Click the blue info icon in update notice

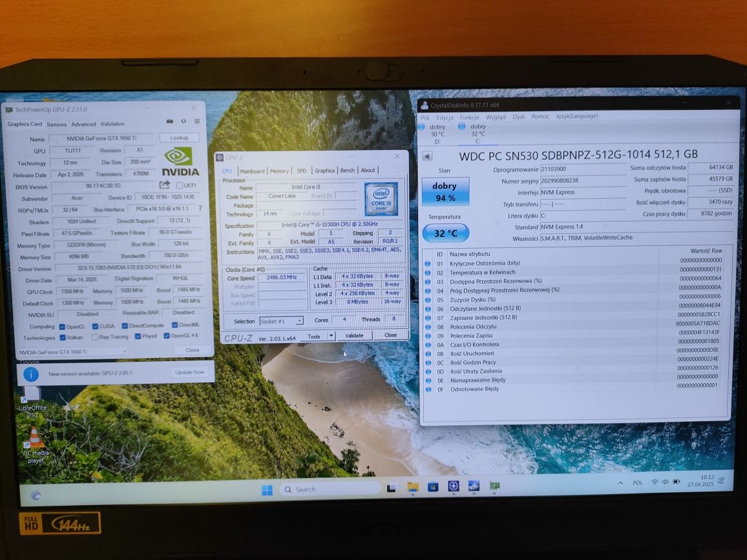point(31,374)
